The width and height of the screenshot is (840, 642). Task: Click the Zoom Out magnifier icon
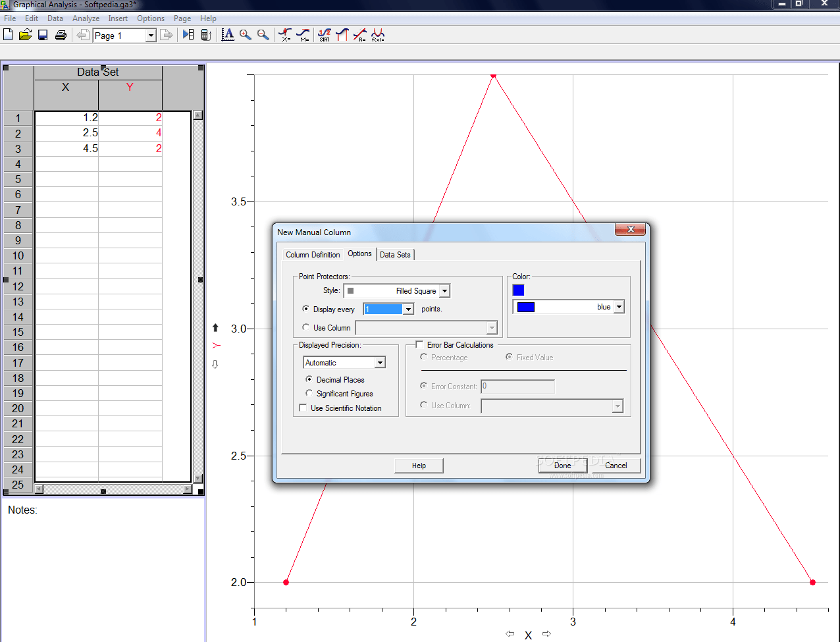[262, 34]
